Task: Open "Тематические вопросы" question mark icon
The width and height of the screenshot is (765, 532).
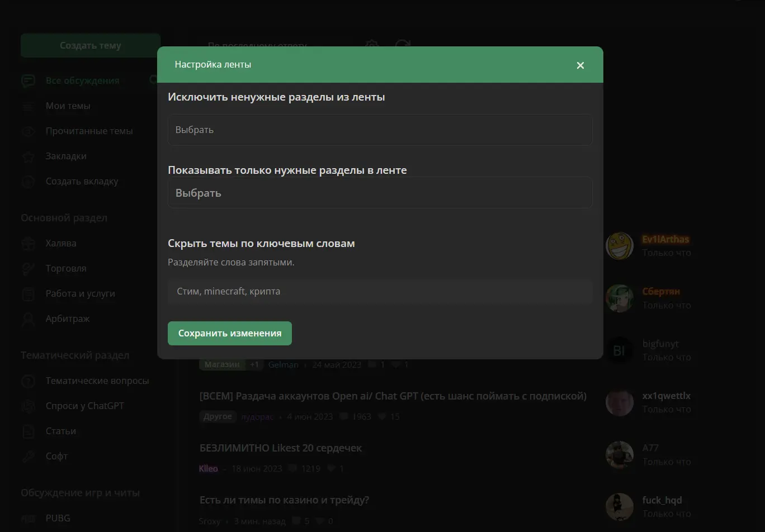Action: click(x=29, y=381)
